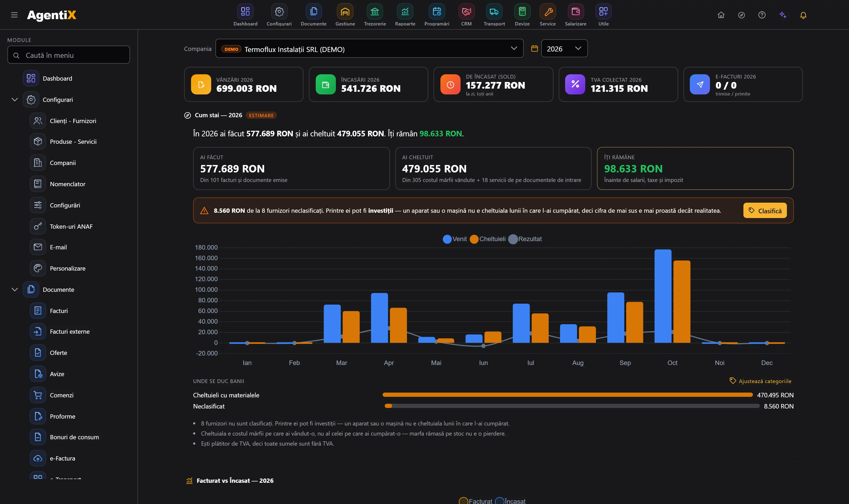849x504 pixels.
Task: Collapse the Documente sidebar section
Action: 15,289
